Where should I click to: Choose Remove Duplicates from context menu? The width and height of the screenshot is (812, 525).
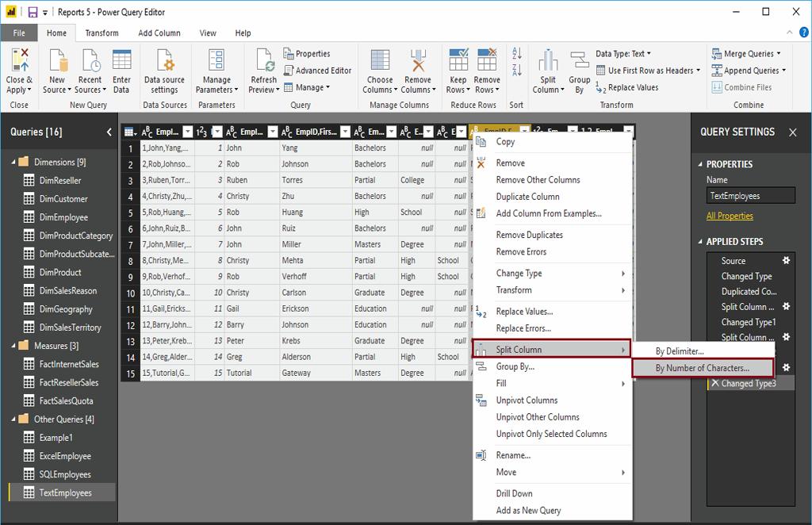pos(529,235)
